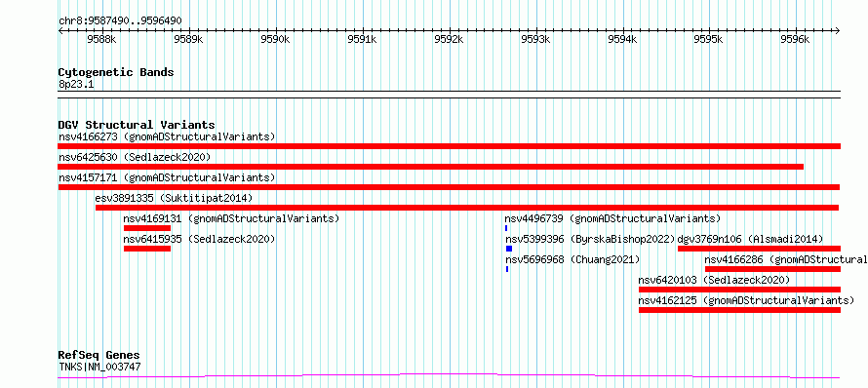The image size is (868, 388).
Task: Click the short red bar under nsv6415935
Action: click(x=147, y=249)
